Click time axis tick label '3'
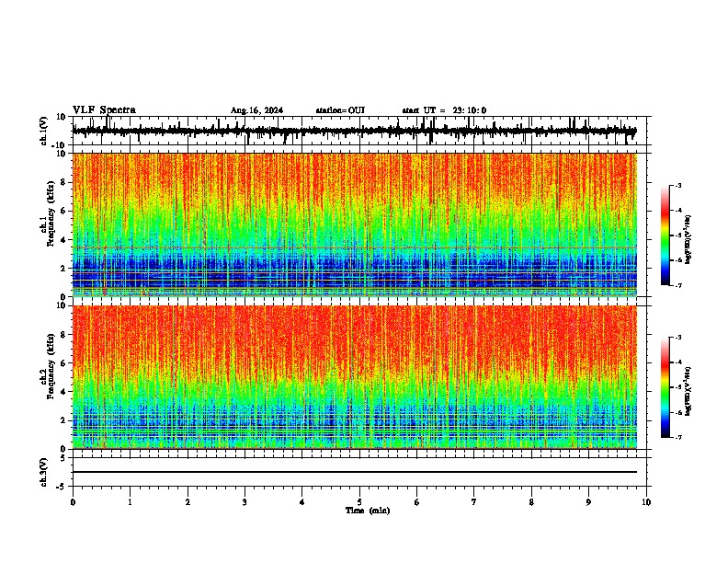Image resolution: width=728 pixels, height=563 pixels. click(245, 502)
